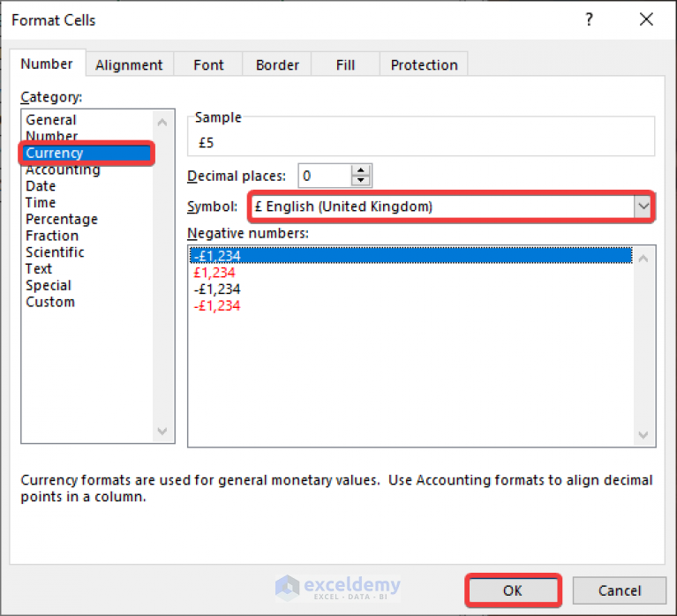Click the Decimal places input field
677x616 pixels.
(x=325, y=176)
